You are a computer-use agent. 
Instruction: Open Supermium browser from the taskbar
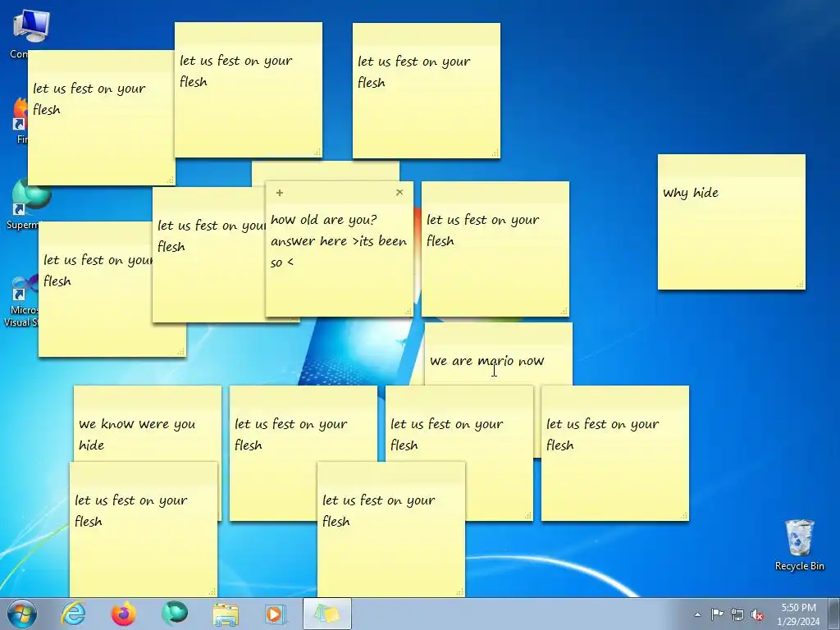(174, 614)
